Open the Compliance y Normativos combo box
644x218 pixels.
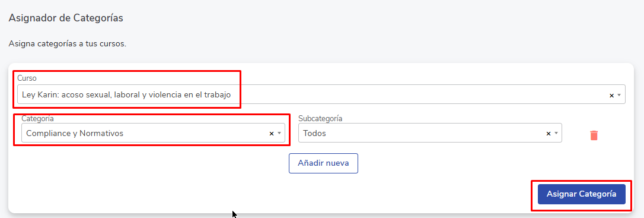click(153, 133)
